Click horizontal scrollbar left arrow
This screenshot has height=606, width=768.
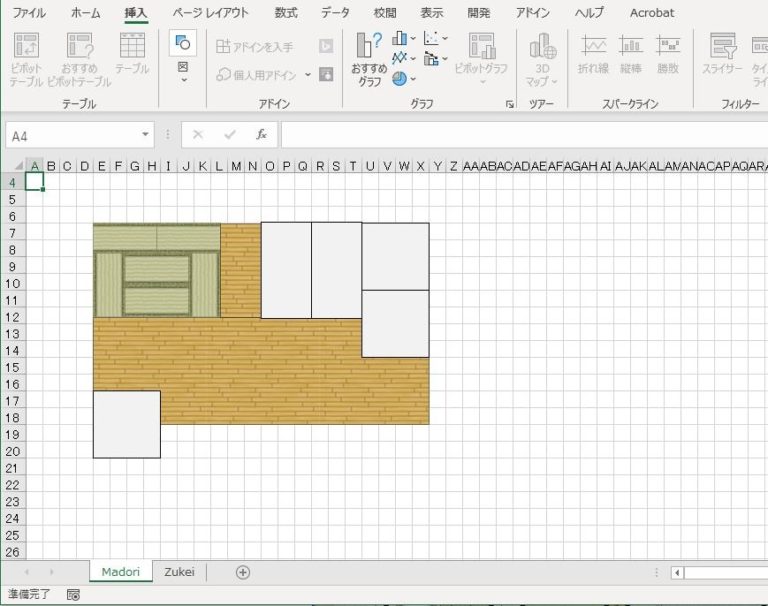tap(677, 573)
